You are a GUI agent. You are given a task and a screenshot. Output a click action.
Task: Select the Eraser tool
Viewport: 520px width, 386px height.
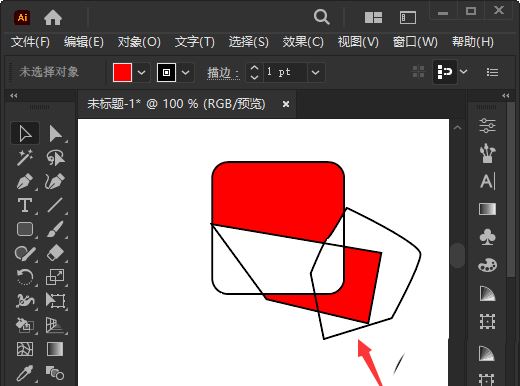55,253
